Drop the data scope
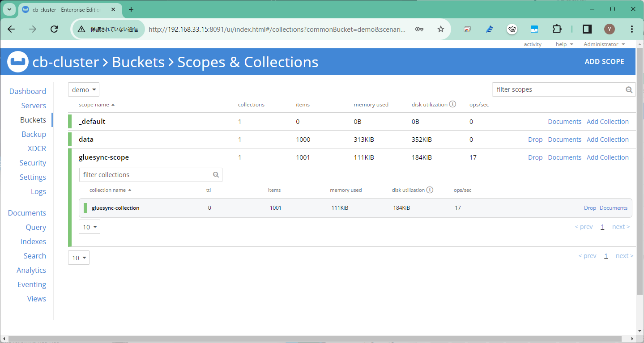This screenshot has width=644, height=343. tap(535, 140)
